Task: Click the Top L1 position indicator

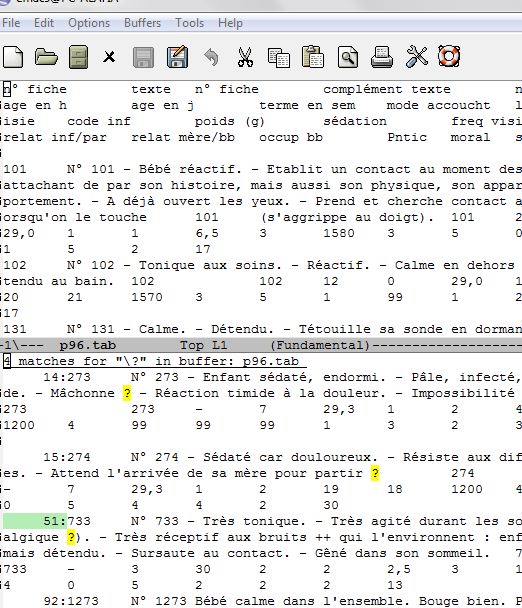Action: click(204, 345)
